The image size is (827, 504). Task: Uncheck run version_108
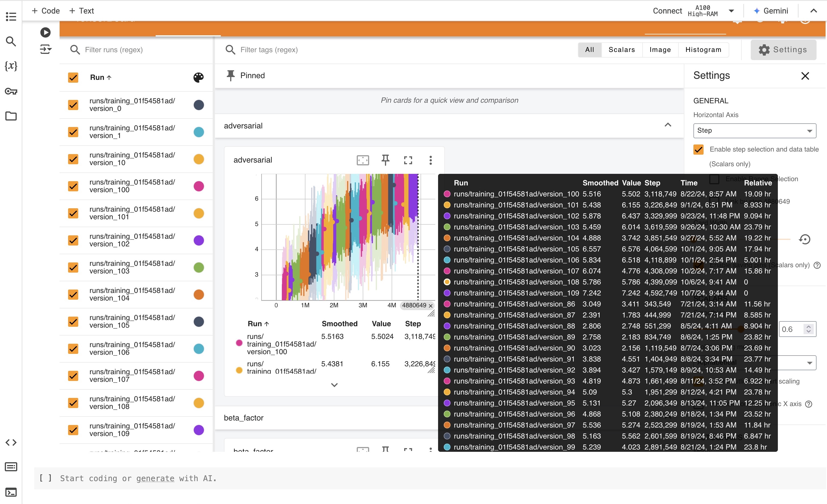(x=73, y=403)
